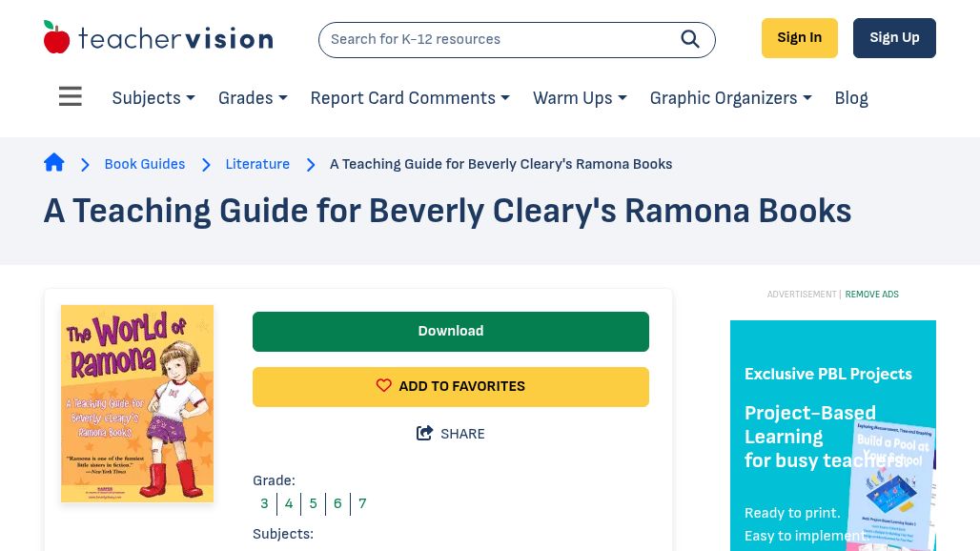
Task: Open the Grades dropdown
Action: [x=253, y=98]
